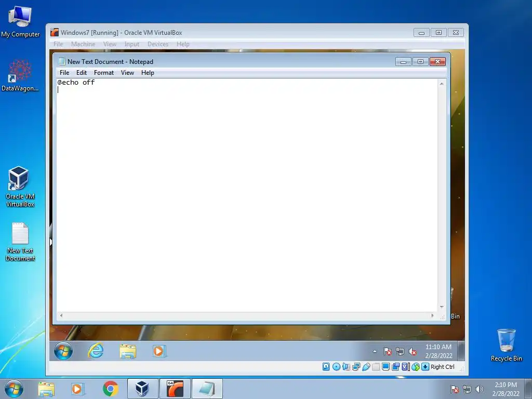Open the Notepad Edit menu
This screenshot has height=399, width=532.
(x=82, y=73)
